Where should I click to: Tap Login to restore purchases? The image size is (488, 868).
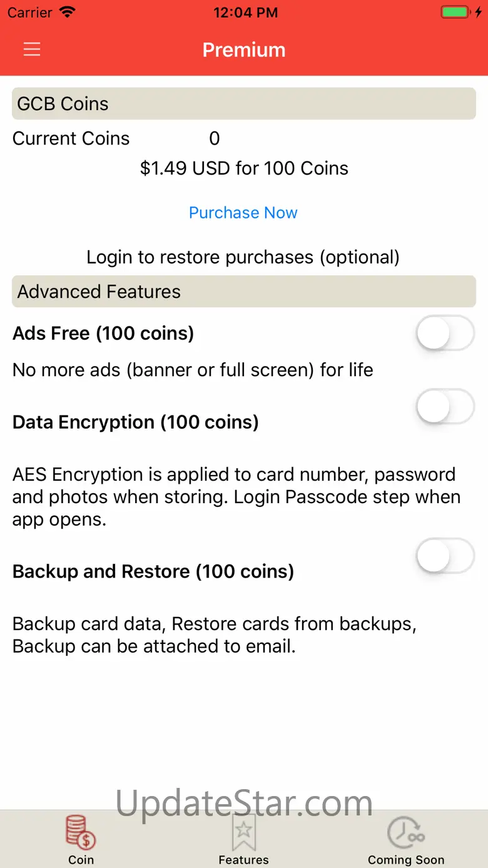(x=243, y=257)
